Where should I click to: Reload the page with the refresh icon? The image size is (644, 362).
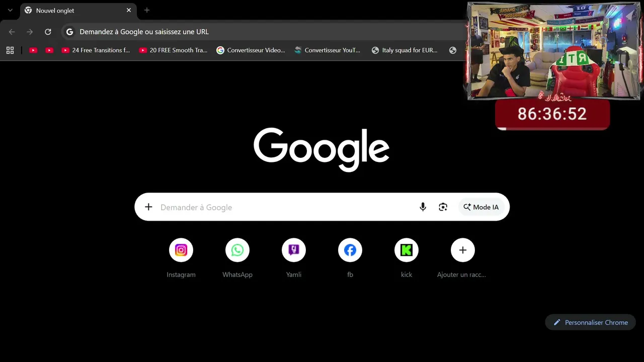pos(48,32)
